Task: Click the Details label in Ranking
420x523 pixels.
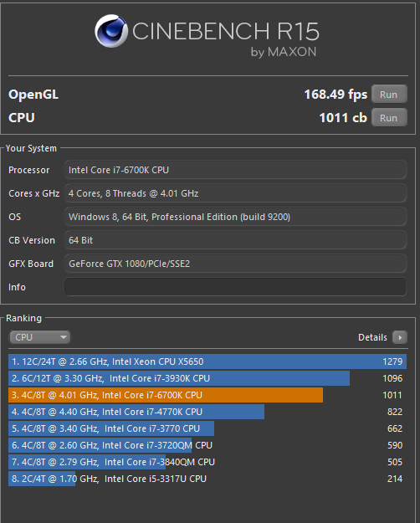Action: 372,337
